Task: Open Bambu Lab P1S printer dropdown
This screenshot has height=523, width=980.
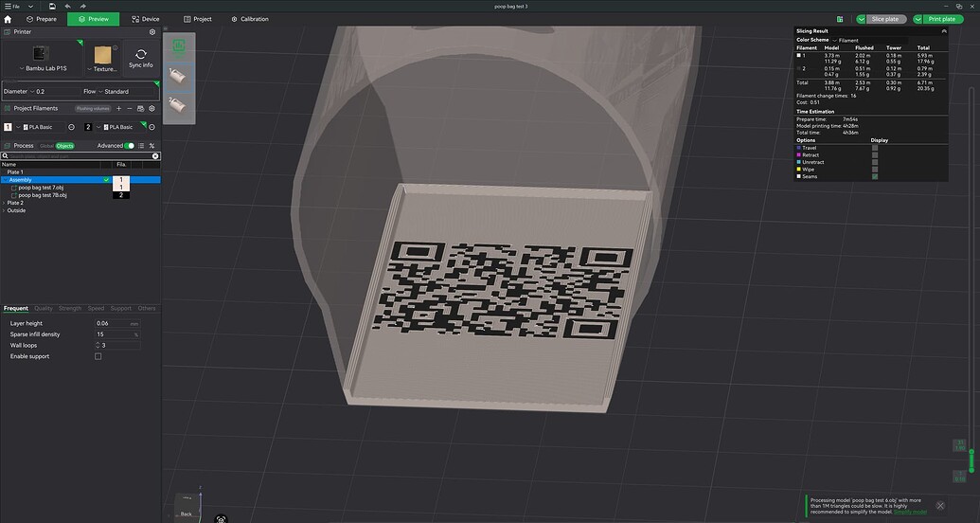Action: coord(22,69)
